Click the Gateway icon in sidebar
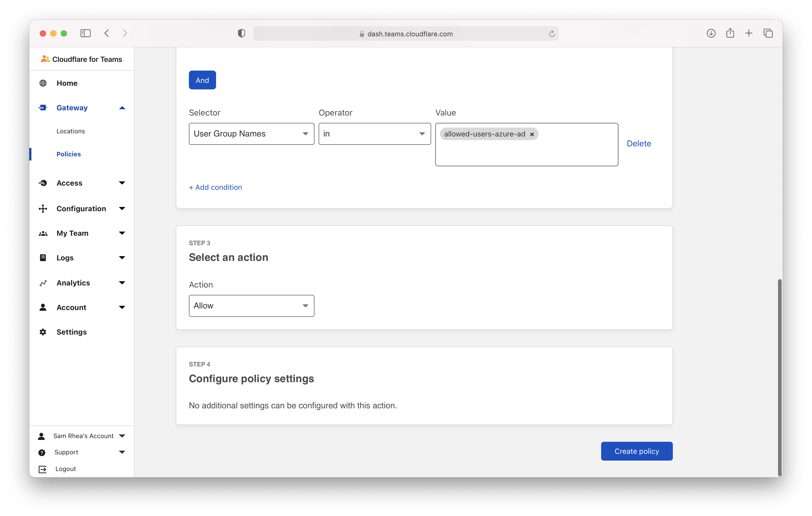 click(43, 107)
